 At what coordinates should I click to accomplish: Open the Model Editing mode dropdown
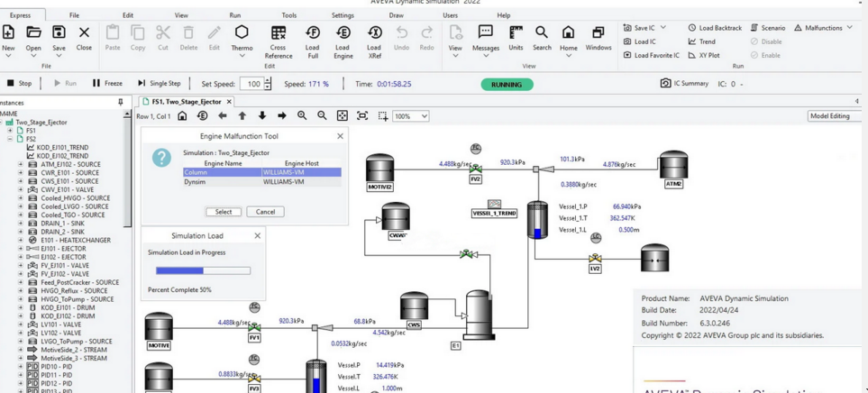(x=836, y=116)
